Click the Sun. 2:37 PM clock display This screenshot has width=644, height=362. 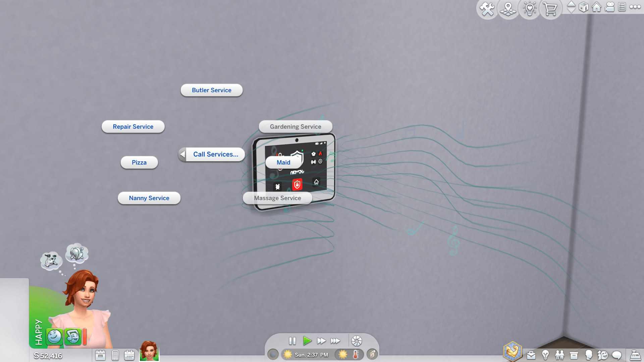coord(311,355)
